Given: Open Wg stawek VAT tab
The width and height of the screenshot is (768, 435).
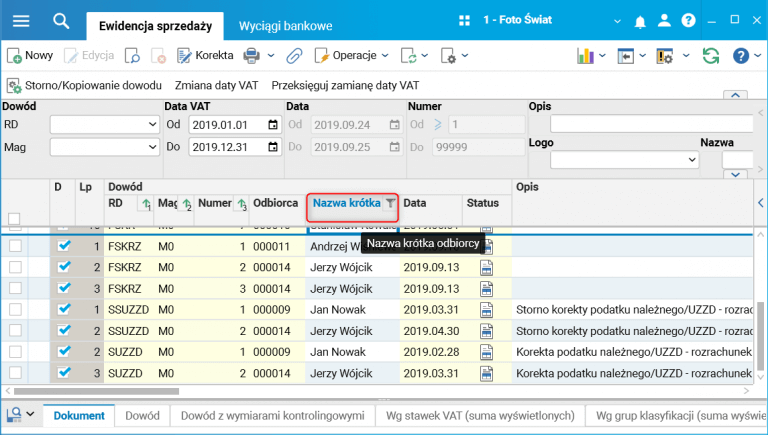Looking at the screenshot, I should click(480, 415).
